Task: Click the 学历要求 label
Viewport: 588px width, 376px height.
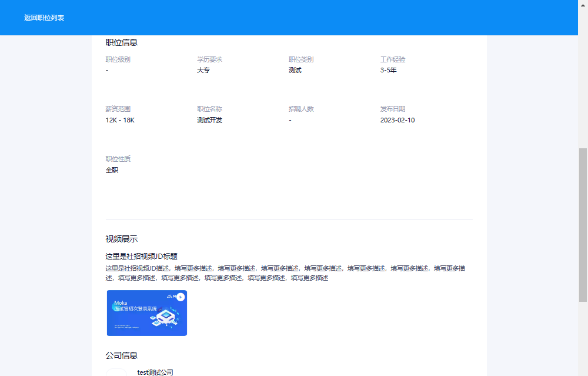Action: [210, 59]
